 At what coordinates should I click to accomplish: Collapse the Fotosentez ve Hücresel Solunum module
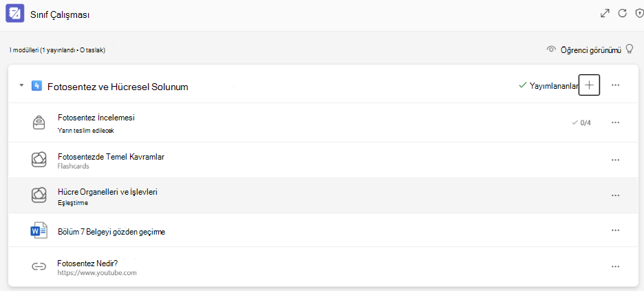pos(21,86)
